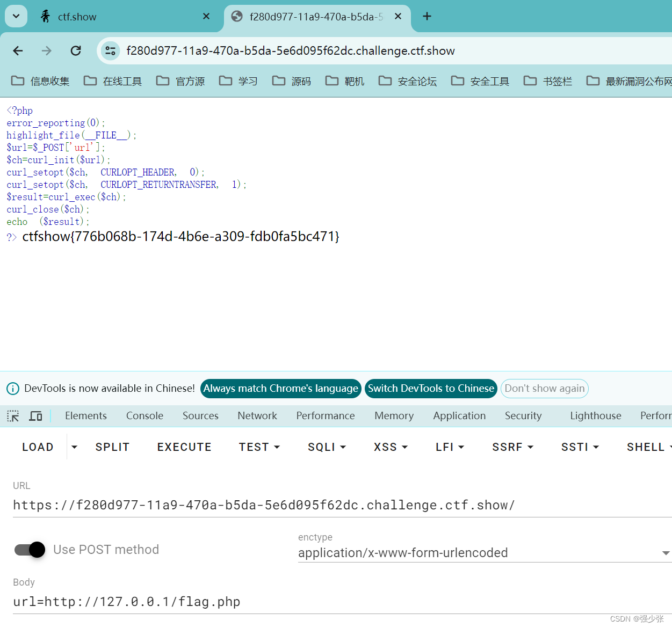Viewport: 672px width, 628px height.
Task: Open the Performance DevTools tab
Action: 326,416
